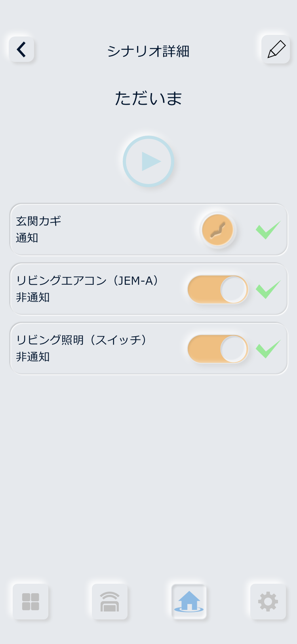297x644 pixels.
Task: Tap the back arrow button
Action: click(x=21, y=50)
